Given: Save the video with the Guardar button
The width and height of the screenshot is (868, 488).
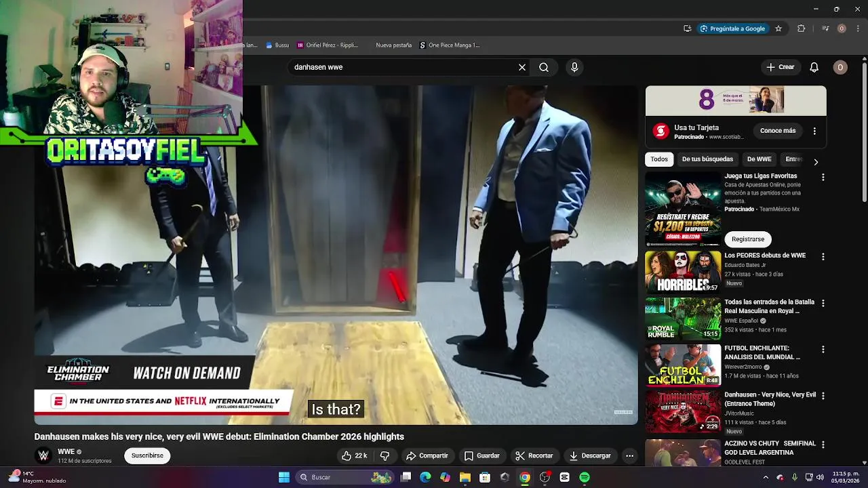Looking at the screenshot, I should [482, 455].
